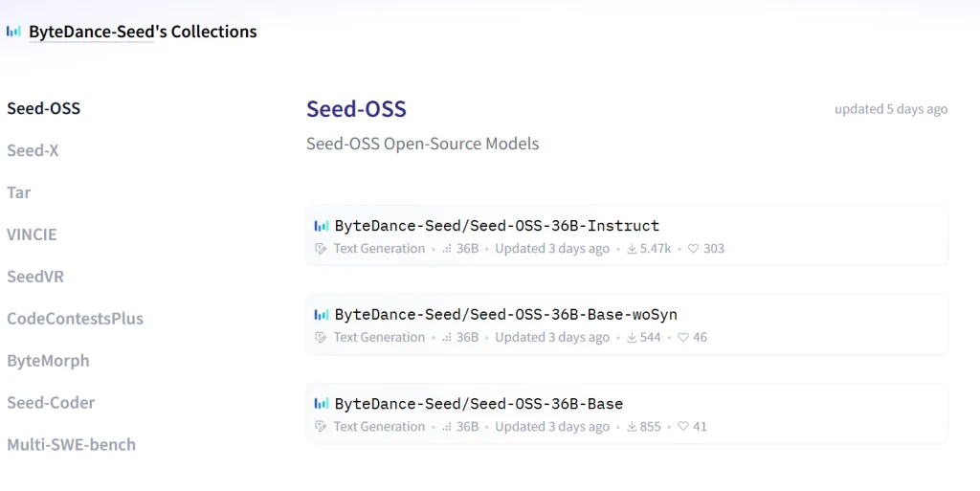The width and height of the screenshot is (980, 491).
Task: Select the Tar collection in sidebar
Action: pos(19,192)
